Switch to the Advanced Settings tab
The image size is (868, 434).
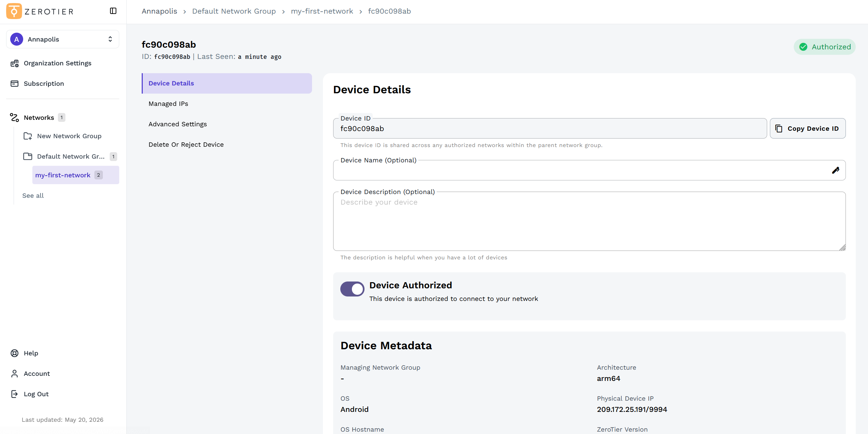tap(227, 124)
